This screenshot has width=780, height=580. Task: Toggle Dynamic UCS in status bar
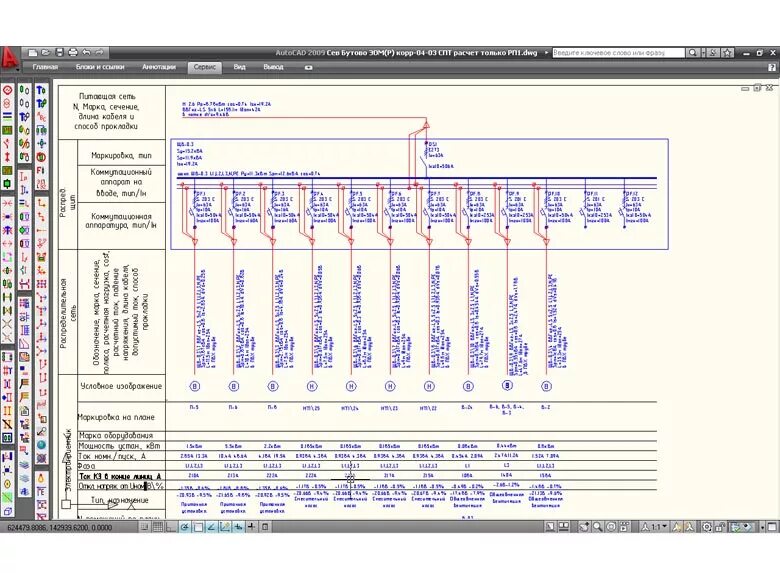[225, 527]
